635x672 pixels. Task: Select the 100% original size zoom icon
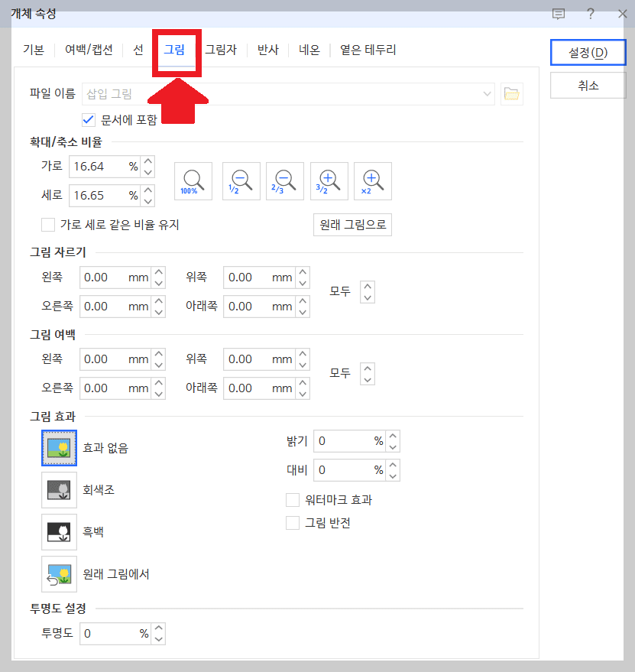(x=193, y=180)
